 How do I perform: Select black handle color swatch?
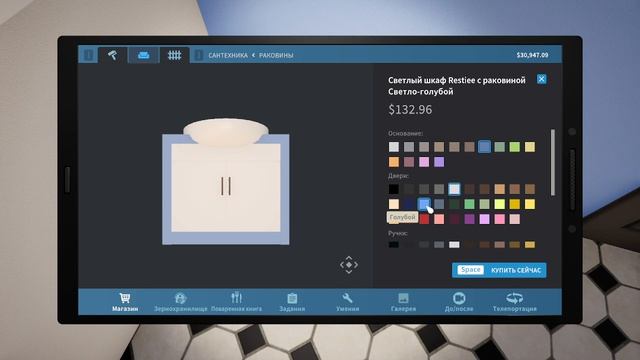click(x=393, y=244)
